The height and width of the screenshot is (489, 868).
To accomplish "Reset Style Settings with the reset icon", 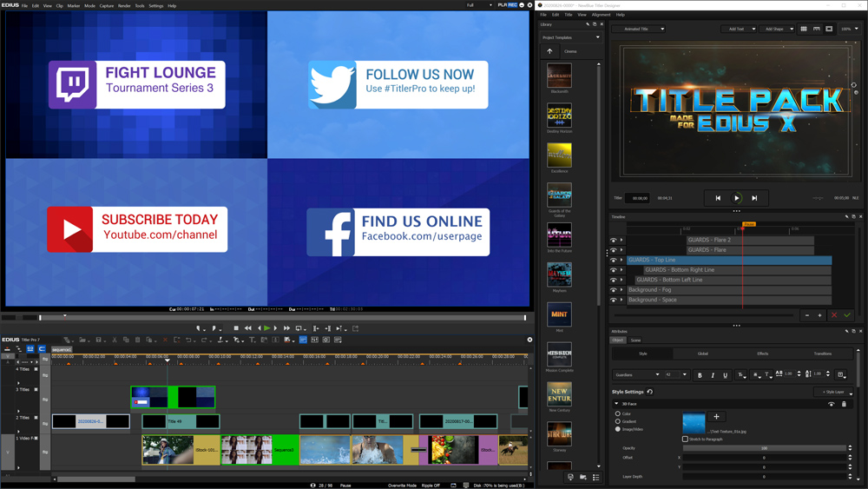I will 650,392.
